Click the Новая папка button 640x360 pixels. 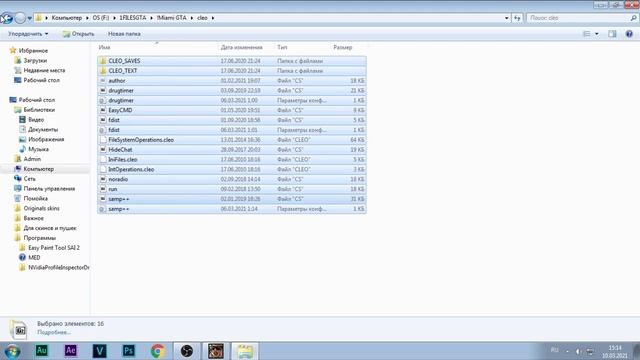[124, 34]
